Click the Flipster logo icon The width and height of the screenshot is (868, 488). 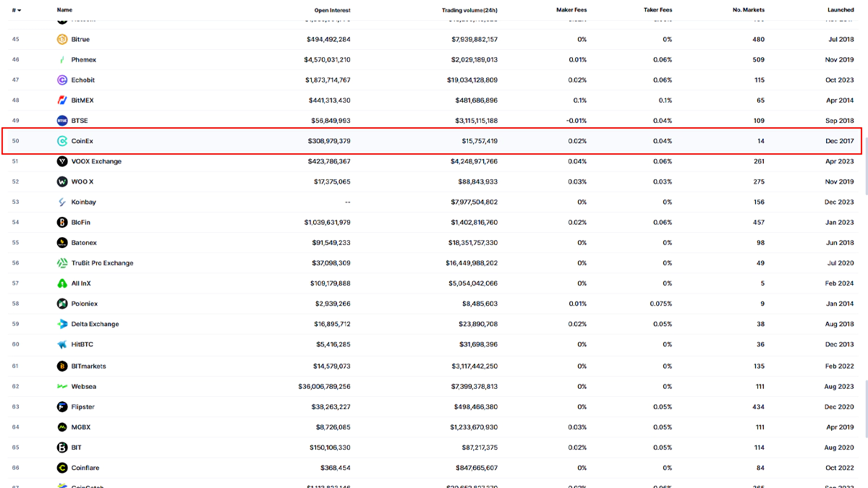pos(62,407)
